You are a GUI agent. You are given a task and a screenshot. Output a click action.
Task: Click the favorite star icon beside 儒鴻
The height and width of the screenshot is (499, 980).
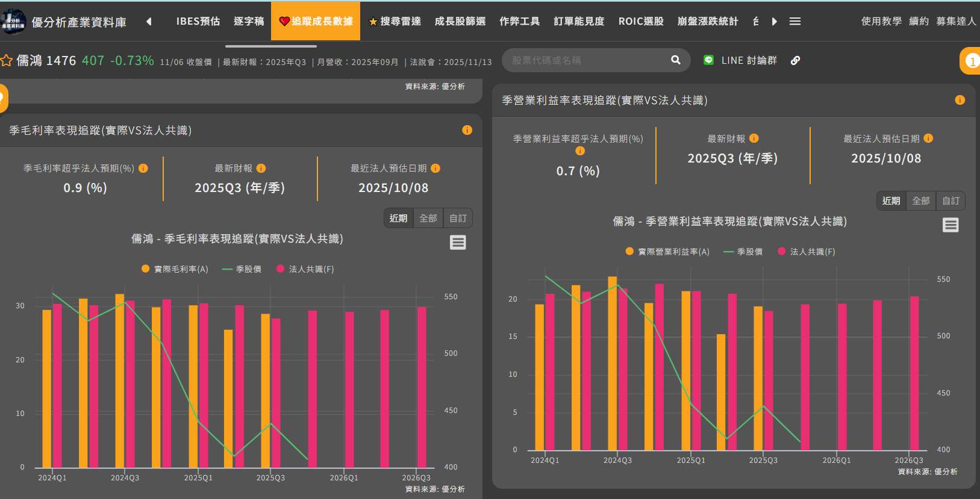pos(7,60)
